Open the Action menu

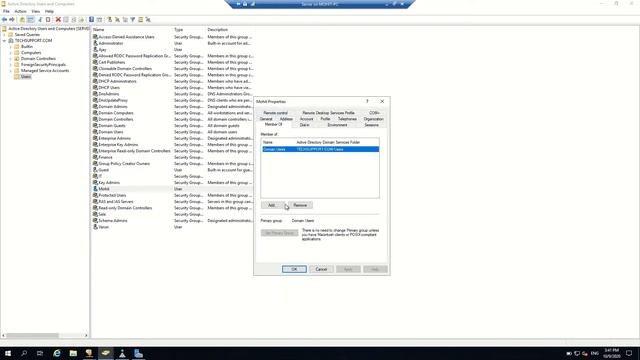pyautogui.click(x=20, y=11)
